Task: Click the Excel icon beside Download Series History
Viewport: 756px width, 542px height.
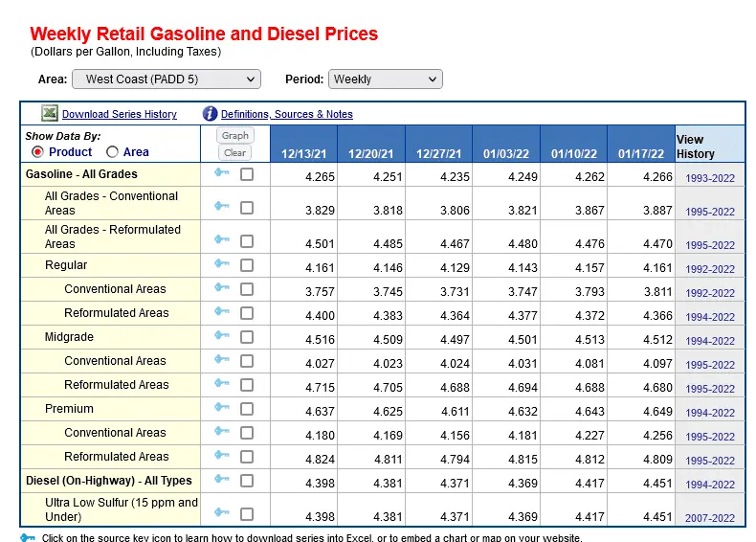Action: click(50, 114)
